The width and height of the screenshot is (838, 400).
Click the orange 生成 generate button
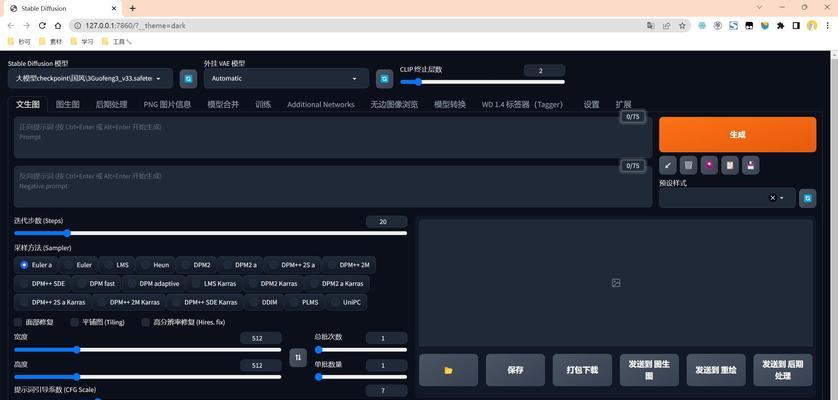click(738, 135)
